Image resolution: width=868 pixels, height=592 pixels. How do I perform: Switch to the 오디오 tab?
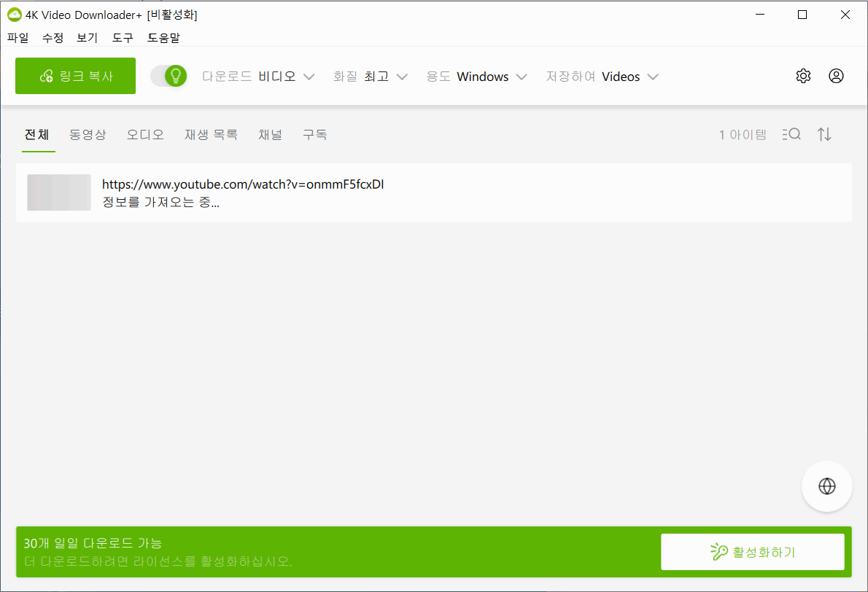[145, 134]
